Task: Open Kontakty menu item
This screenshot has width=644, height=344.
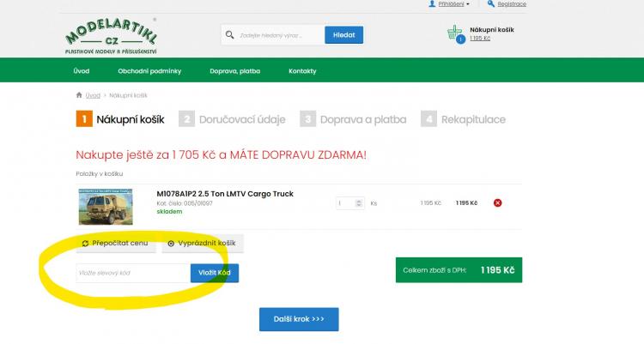Action: [302, 71]
